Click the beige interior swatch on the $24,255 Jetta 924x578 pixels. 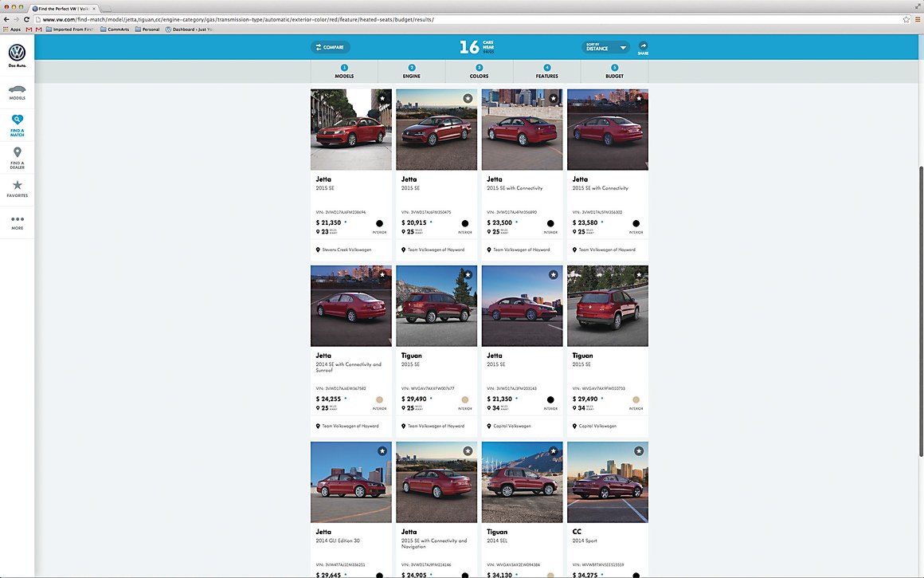[379, 400]
